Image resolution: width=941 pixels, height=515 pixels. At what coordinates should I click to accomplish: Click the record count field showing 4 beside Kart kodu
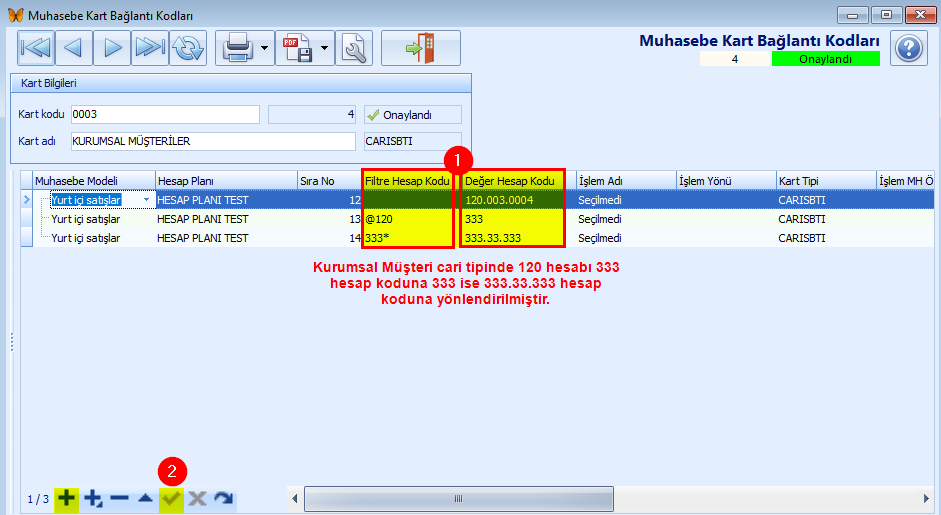pos(312,114)
